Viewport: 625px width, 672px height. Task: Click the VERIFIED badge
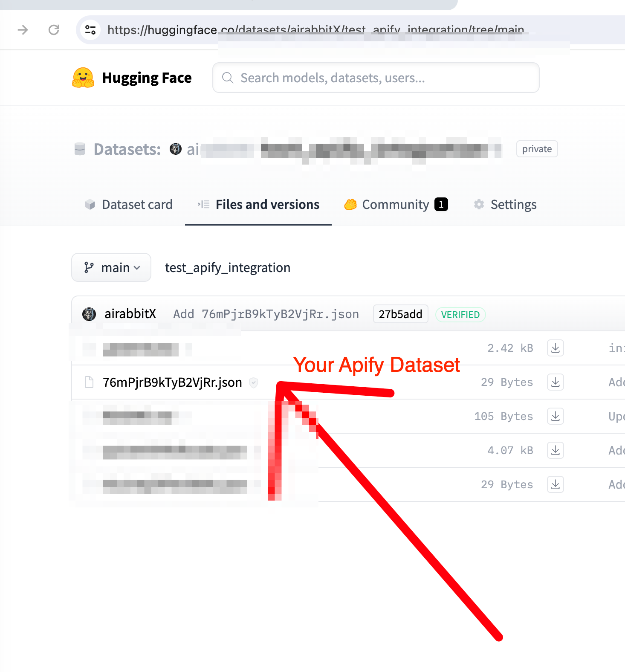tap(460, 315)
